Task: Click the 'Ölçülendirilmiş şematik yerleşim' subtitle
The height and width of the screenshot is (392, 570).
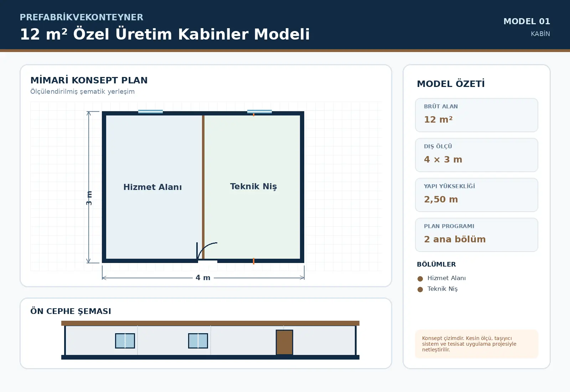Action: (82, 92)
